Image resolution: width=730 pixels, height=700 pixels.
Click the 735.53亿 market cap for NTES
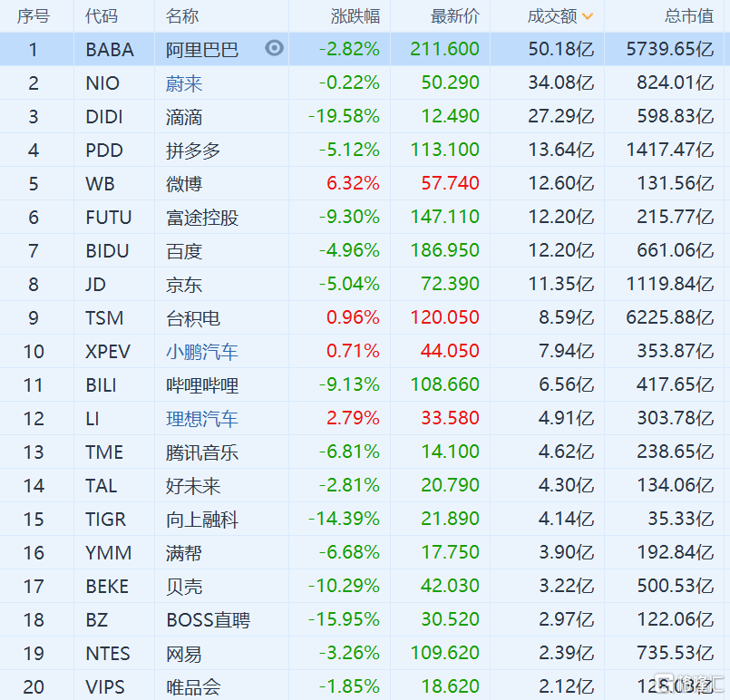click(x=676, y=652)
